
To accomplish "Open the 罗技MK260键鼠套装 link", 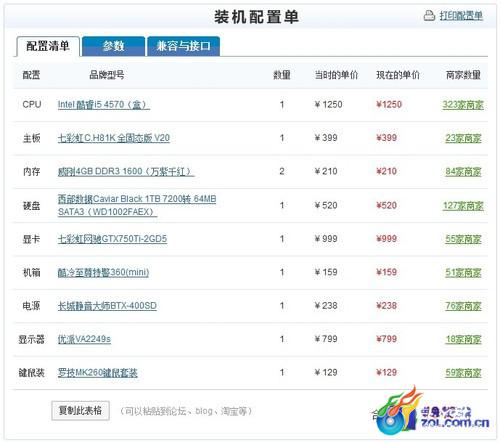I will 97,373.
